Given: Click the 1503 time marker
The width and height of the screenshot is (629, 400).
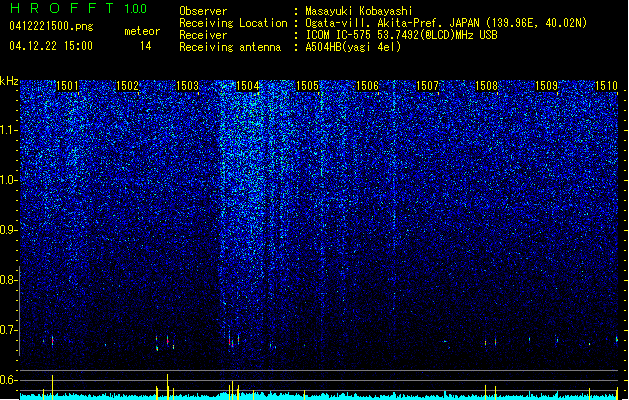Looking at the screenshot, I should click(x=187, y=86).
